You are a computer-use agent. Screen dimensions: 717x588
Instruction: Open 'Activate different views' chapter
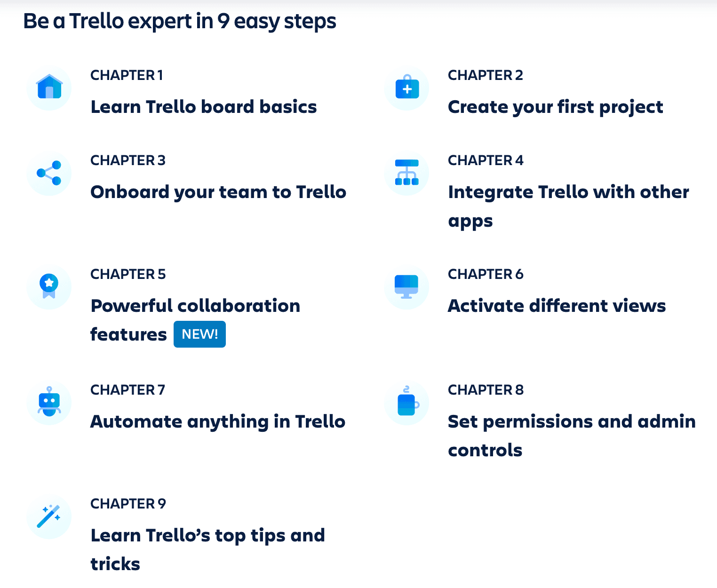557,306
